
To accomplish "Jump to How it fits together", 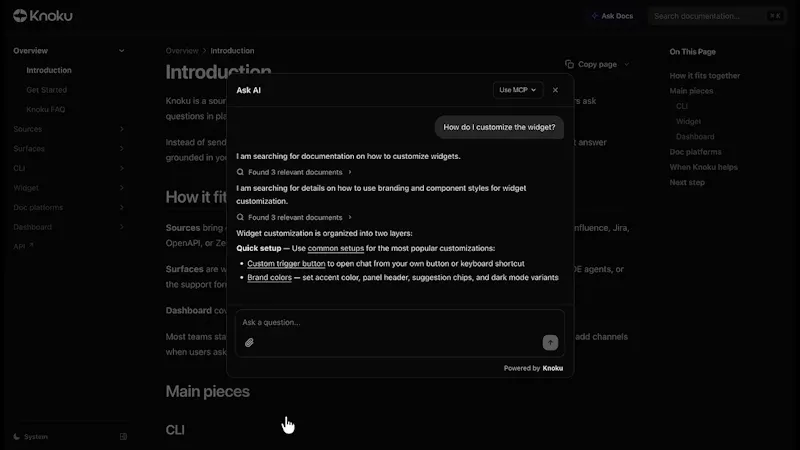I will [705, 76].
